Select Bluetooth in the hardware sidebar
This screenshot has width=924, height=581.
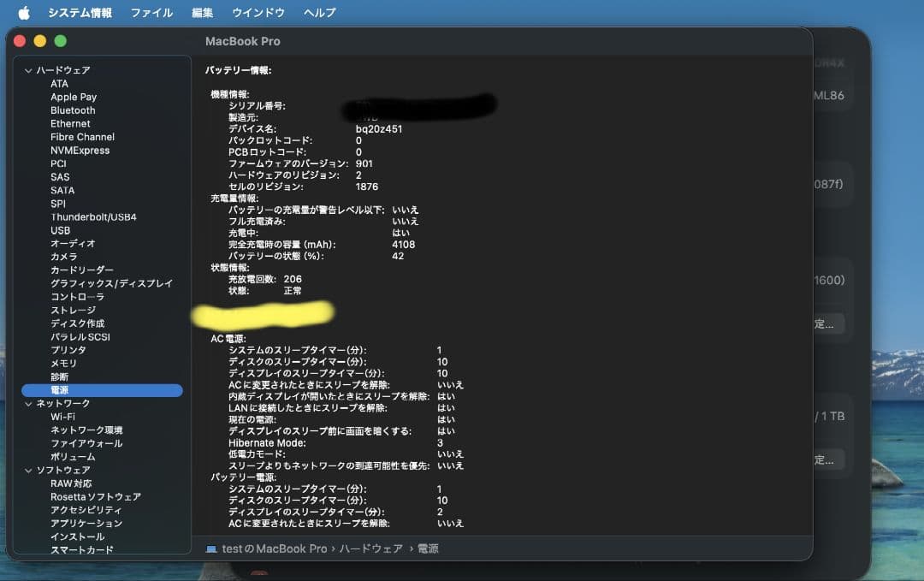coord(72,110)
